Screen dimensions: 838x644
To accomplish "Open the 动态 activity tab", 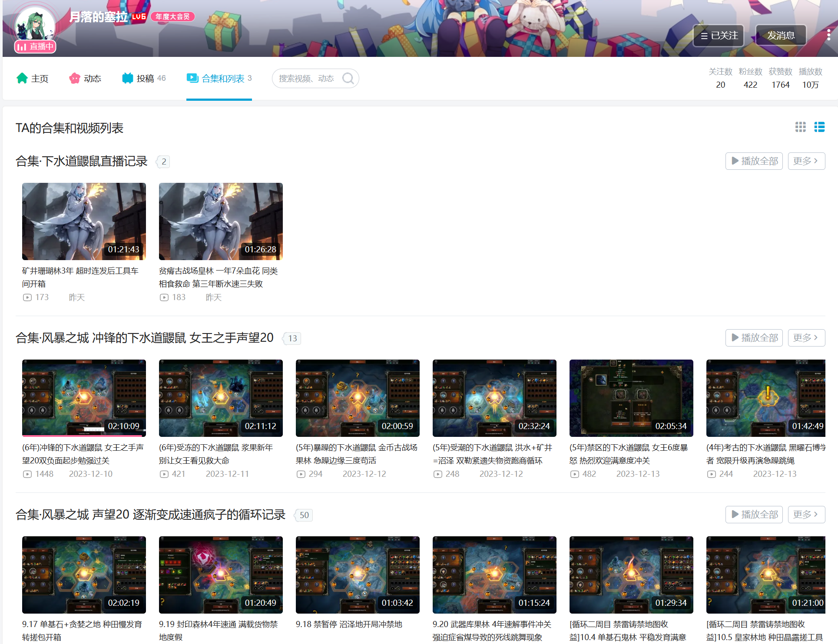I will [85, 79].
